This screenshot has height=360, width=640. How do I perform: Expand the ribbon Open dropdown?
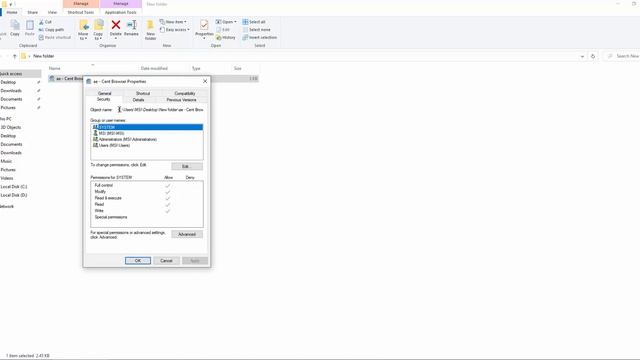tap(226, 22)
